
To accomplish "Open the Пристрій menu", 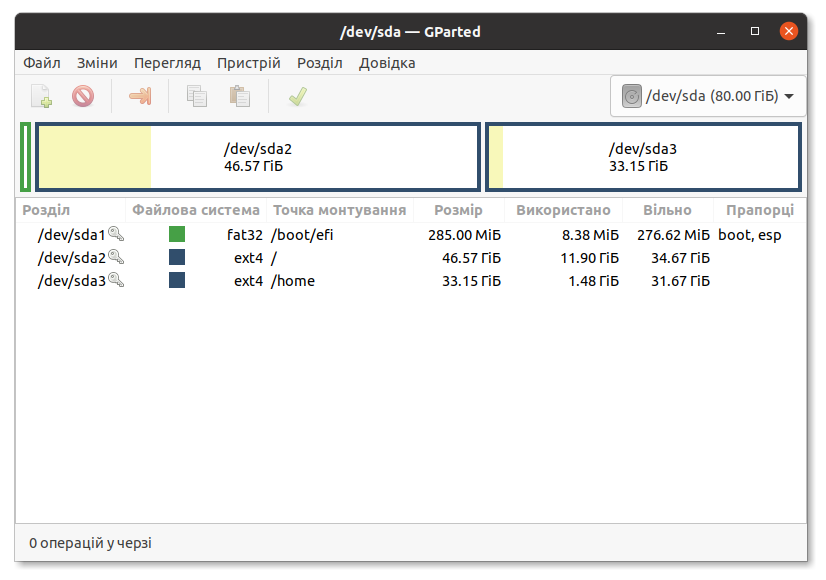I will [x=248, y=62].
